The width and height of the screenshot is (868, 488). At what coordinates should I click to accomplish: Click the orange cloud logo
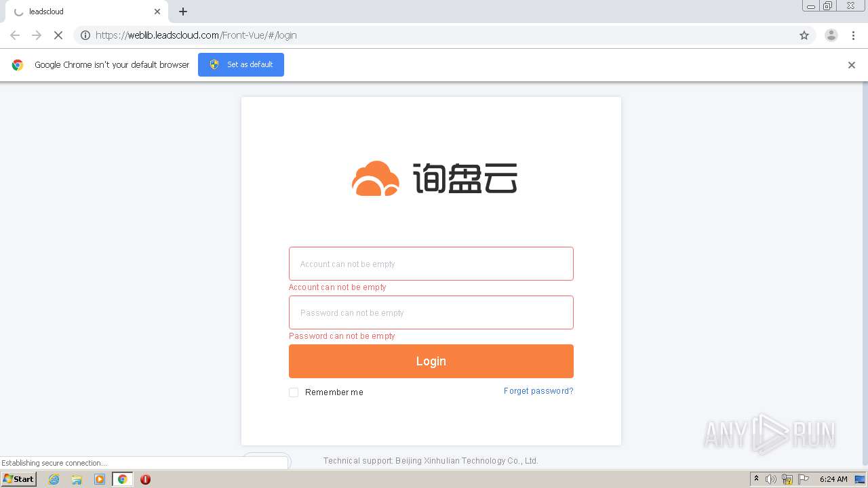click(x=376, y=179)
